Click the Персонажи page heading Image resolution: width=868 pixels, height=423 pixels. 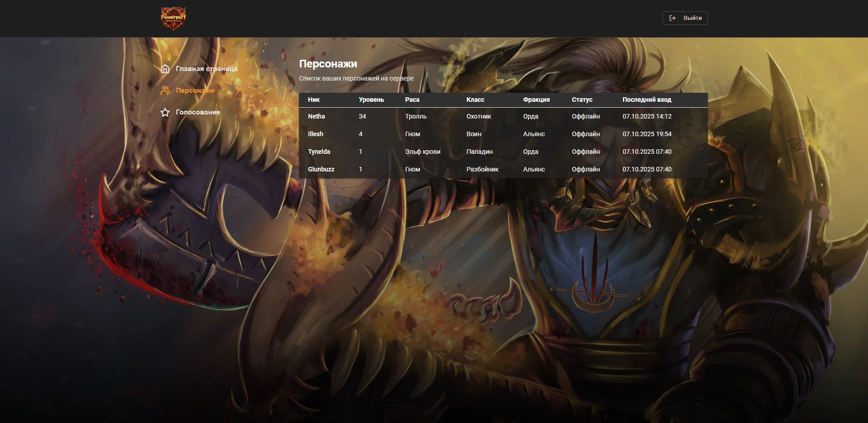(328, 64)
